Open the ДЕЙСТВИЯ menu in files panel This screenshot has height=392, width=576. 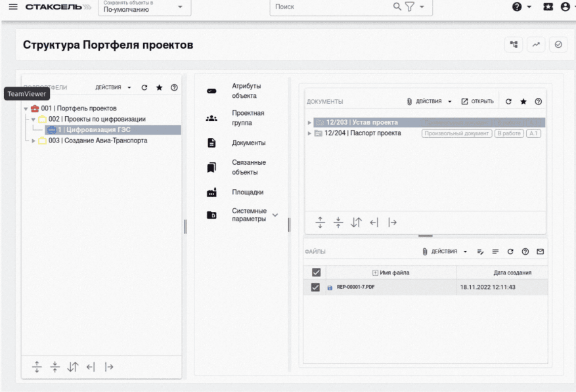pyautogui.click(x=445, y=251)
